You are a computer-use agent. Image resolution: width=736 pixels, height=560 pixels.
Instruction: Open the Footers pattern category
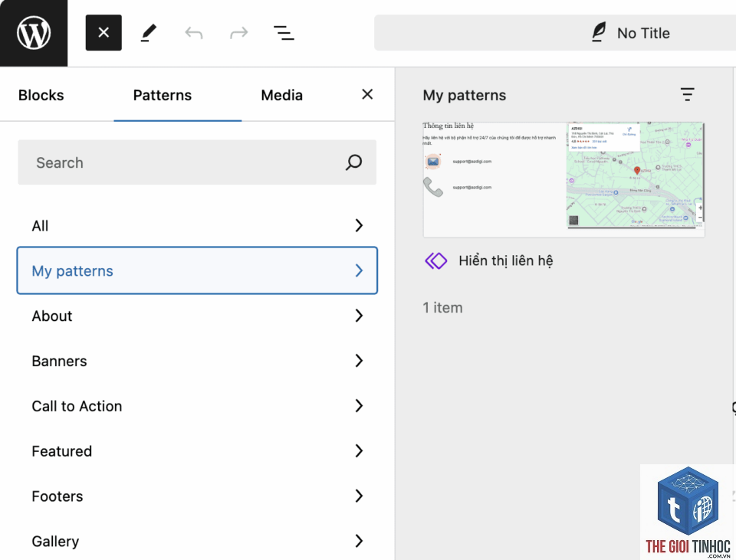click(197, 496)
